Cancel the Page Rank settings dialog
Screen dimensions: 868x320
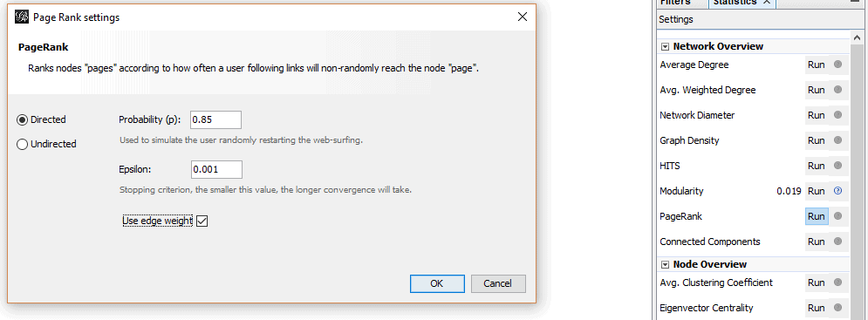(x=497, y=283)
